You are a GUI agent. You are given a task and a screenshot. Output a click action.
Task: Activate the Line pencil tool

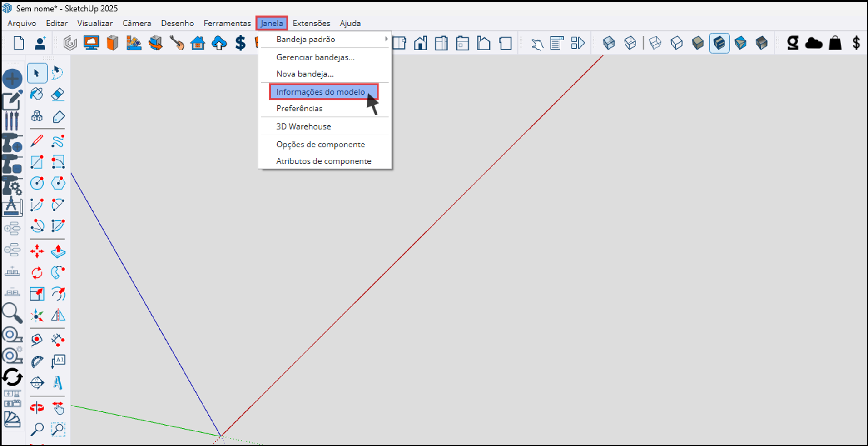click(x=37, y=141)
